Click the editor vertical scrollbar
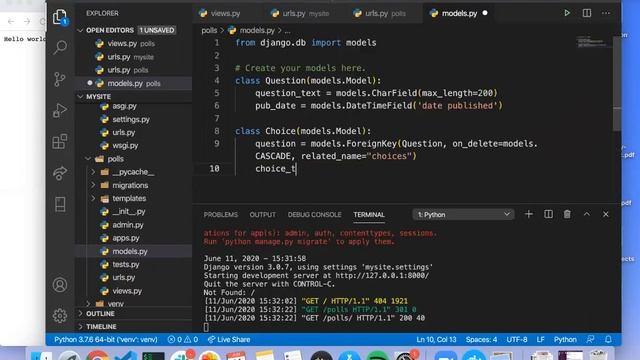 (617, 84)
